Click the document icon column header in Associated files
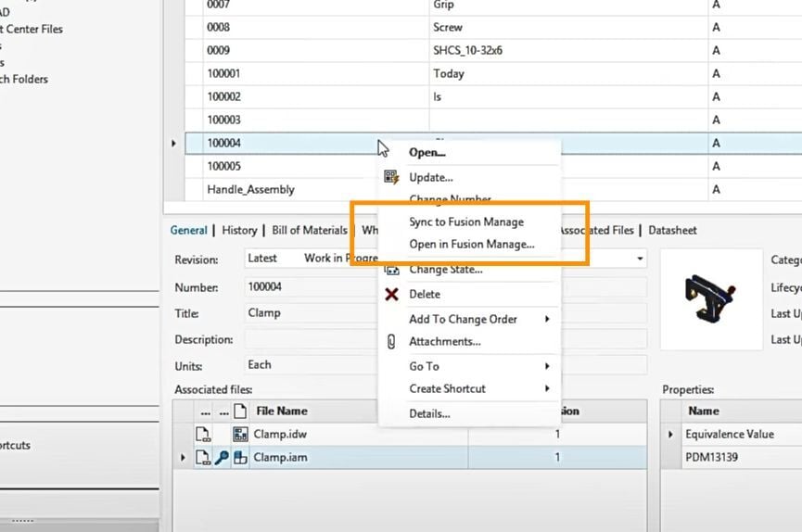This screenshot has height=532, width=802. [240, 411]
